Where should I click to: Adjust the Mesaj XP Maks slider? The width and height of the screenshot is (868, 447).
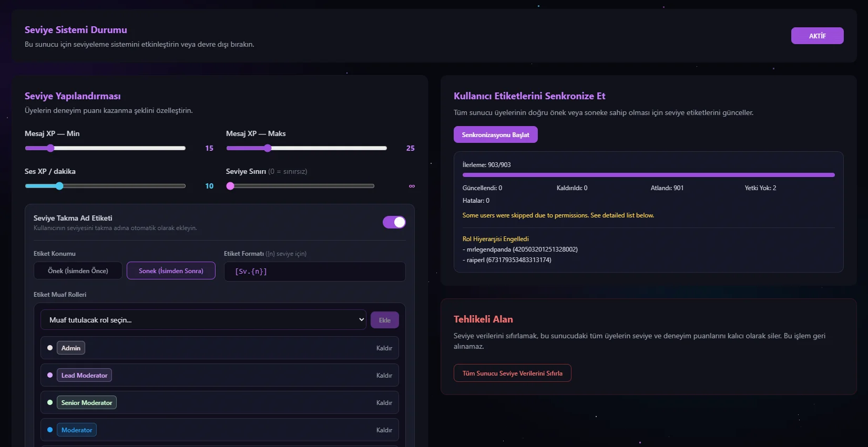tap(307, 148)
